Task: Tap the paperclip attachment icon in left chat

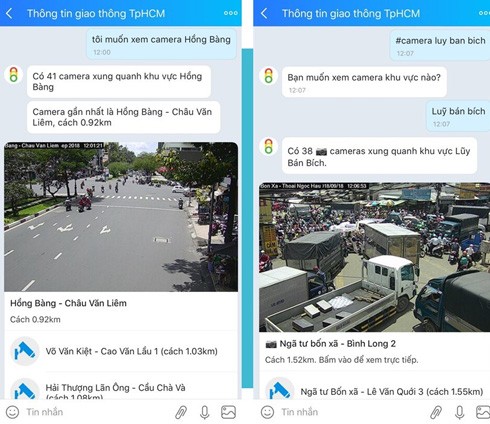Action: coord(181,412)
